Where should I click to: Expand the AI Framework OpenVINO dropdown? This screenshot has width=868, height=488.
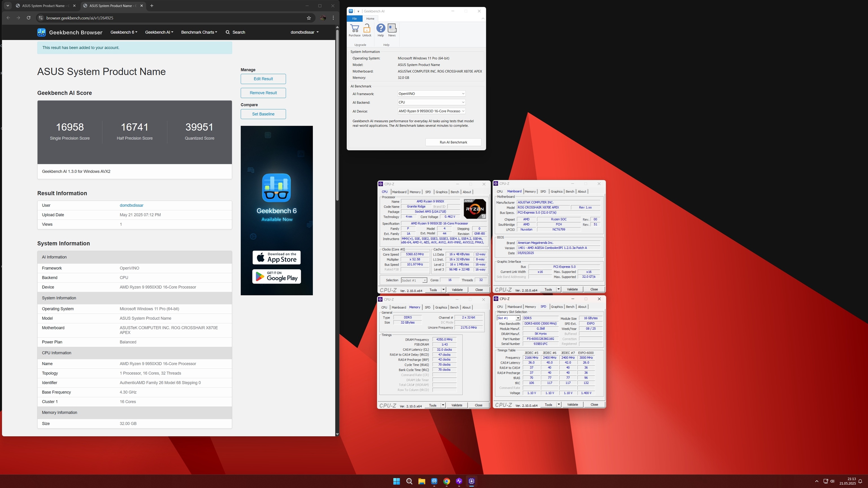click(431, 94)
